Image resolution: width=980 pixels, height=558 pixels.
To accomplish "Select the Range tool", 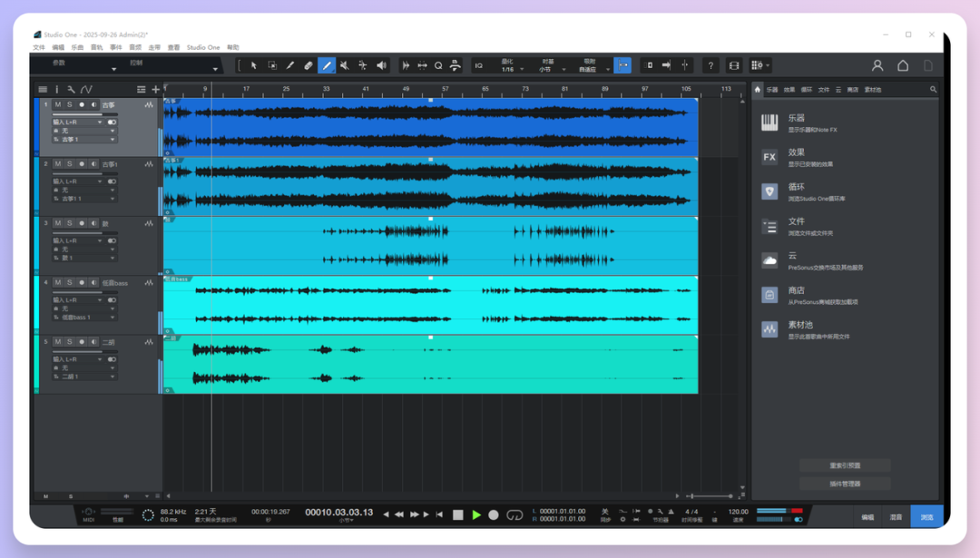I will (x=272, y=65).
